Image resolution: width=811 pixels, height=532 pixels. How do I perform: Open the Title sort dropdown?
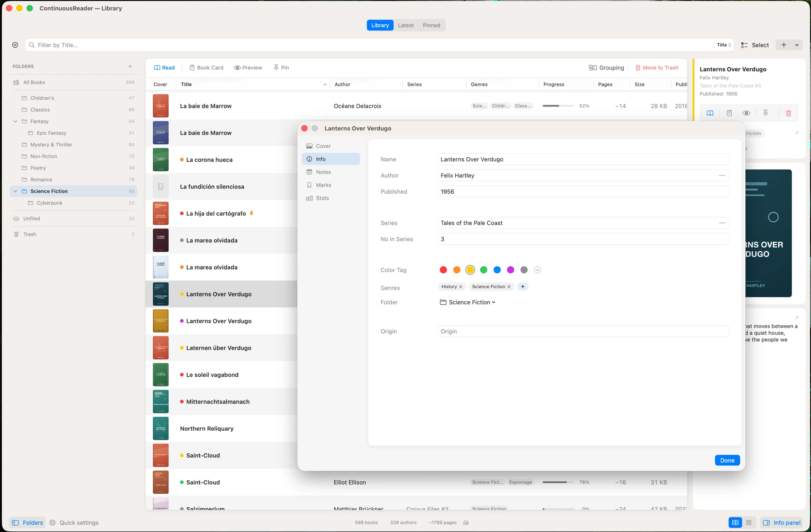pyautogui.click(x=724, y=45)
